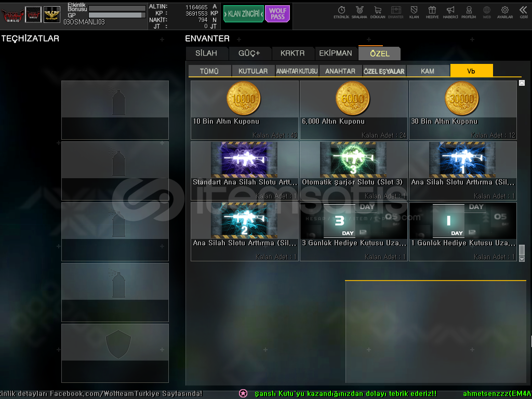This screenshot has width=532, height=399.
Task: Switch to the EKİPMAN tab
Action: tap(336, 54)
